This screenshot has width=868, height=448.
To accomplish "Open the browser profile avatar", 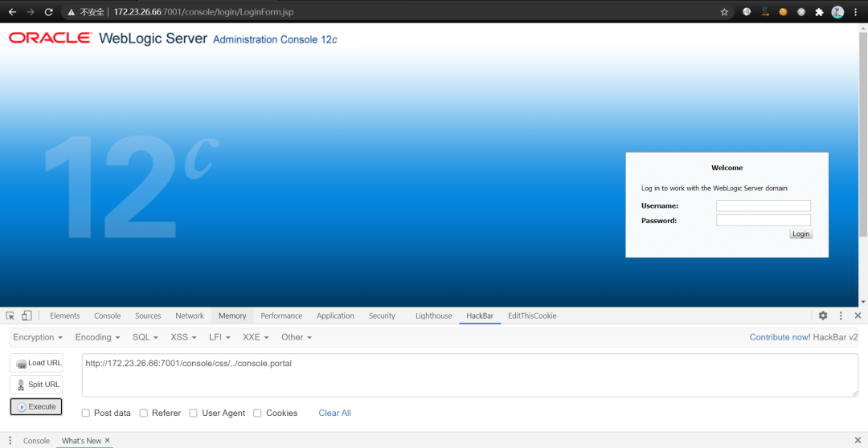I will [x=837, y=11].
